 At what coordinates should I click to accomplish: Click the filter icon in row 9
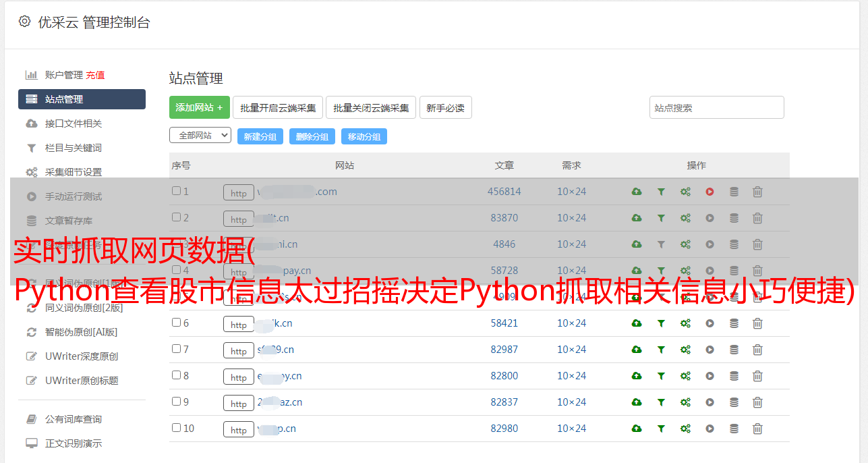(661, 402)
